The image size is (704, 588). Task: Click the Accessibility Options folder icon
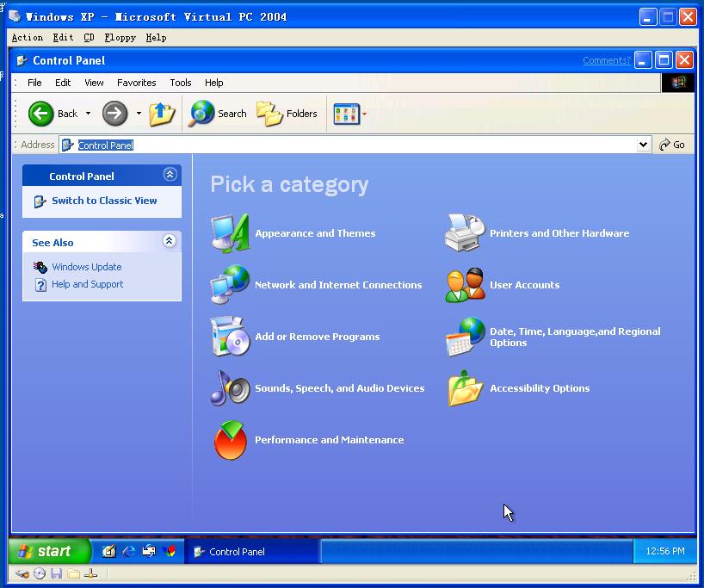[465, 388]
